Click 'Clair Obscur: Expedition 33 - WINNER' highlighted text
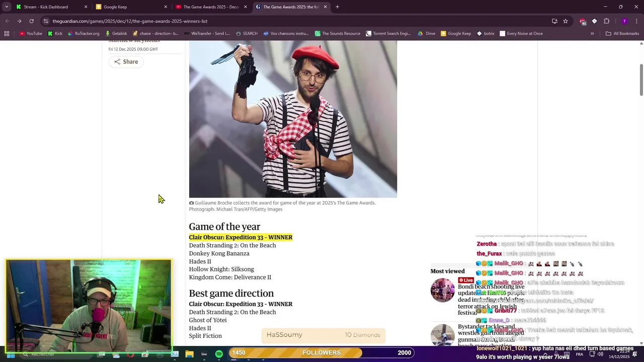 coord(240,237)
